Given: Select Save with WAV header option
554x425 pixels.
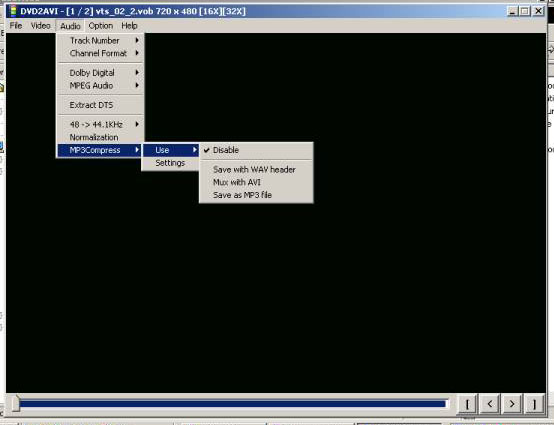Looking at the screenshot, I should [x=256, y=170].
